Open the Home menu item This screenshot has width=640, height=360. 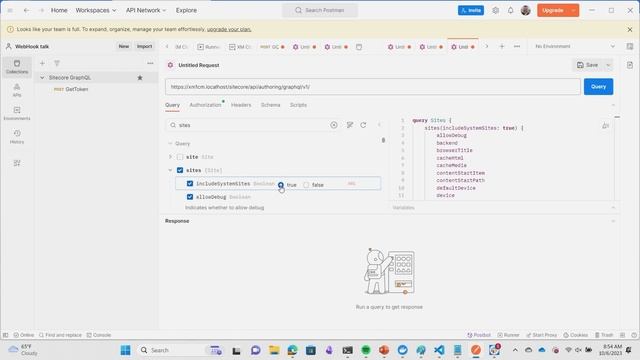coord(59,10)
